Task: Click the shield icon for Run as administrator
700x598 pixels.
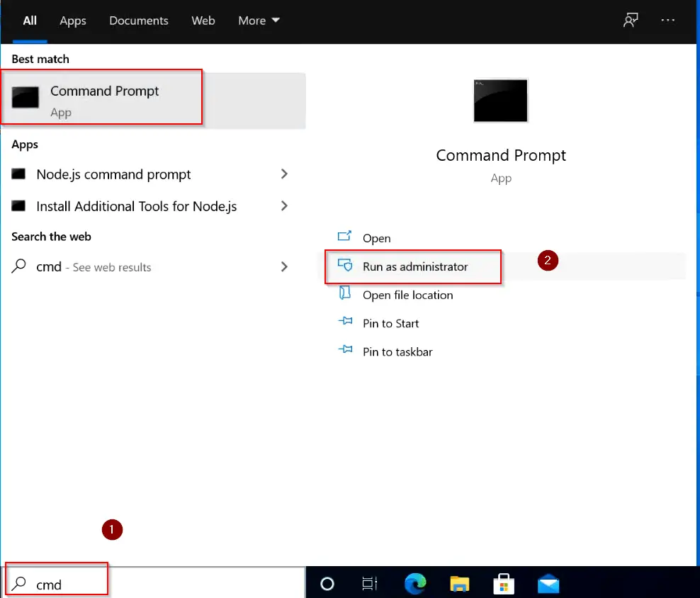Action: point(345,265)
